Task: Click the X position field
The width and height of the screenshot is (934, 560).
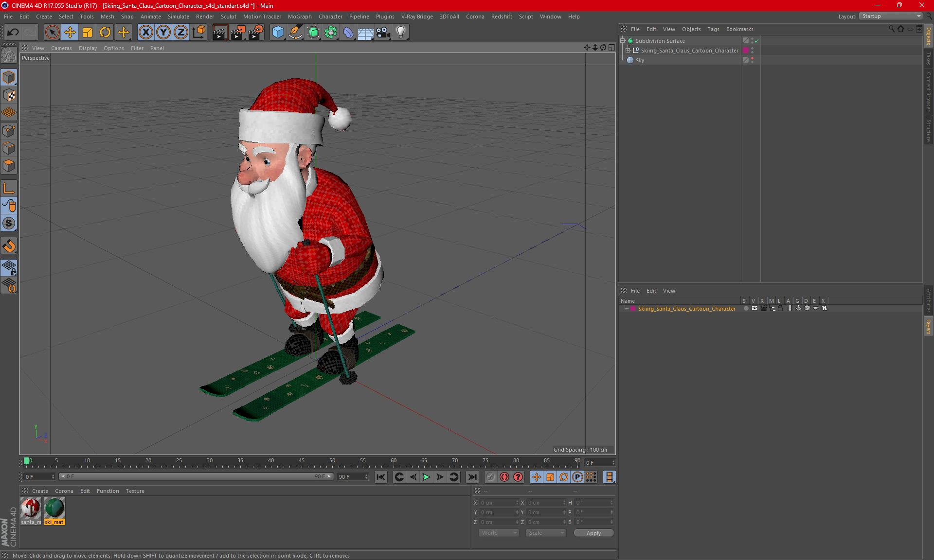Action: 499,503
